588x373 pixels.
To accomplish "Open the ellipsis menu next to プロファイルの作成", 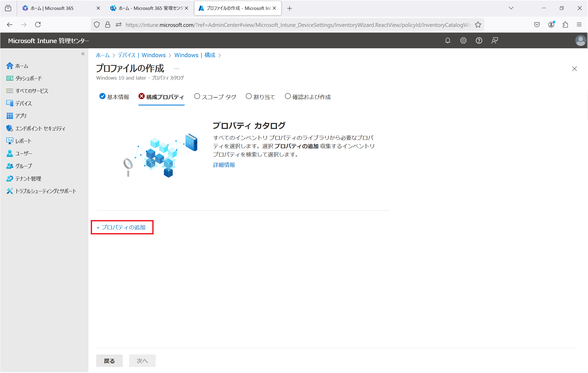I will (x=177, y=69).
